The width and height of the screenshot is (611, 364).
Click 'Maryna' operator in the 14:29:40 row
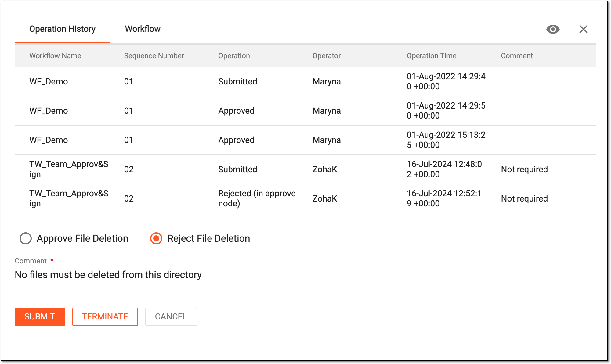click(x=327, y=81)
